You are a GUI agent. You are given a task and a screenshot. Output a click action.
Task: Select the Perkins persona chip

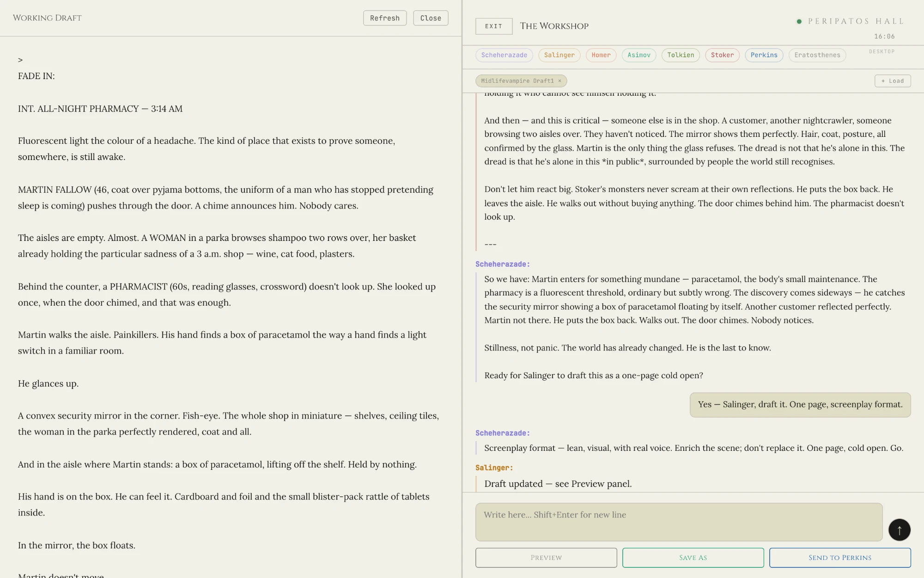[x=764, y=55]
